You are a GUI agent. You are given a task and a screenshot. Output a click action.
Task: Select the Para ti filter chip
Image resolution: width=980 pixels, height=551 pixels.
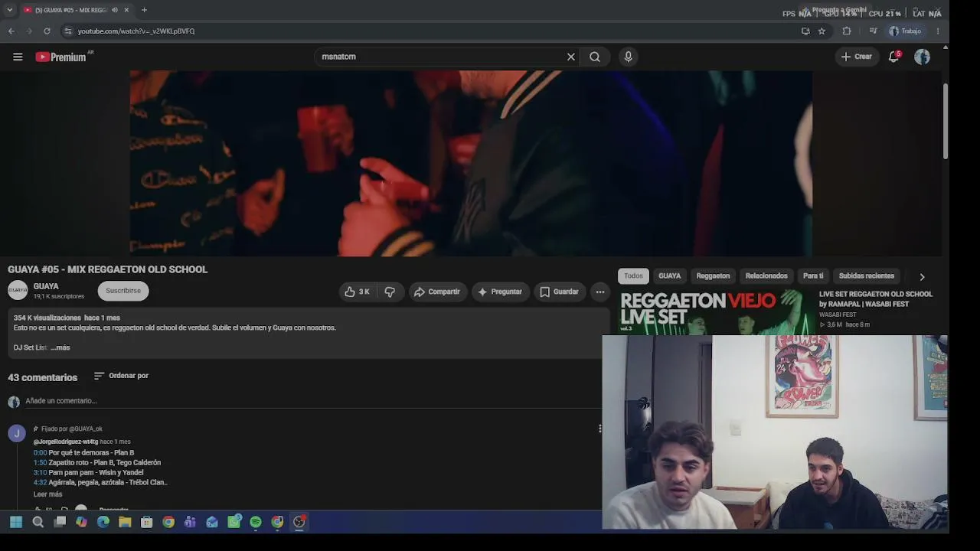(813, 276)
